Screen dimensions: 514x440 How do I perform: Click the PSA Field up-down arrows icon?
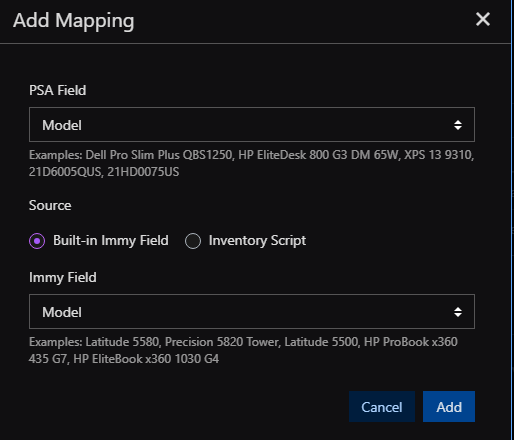[x=458, y=125]
